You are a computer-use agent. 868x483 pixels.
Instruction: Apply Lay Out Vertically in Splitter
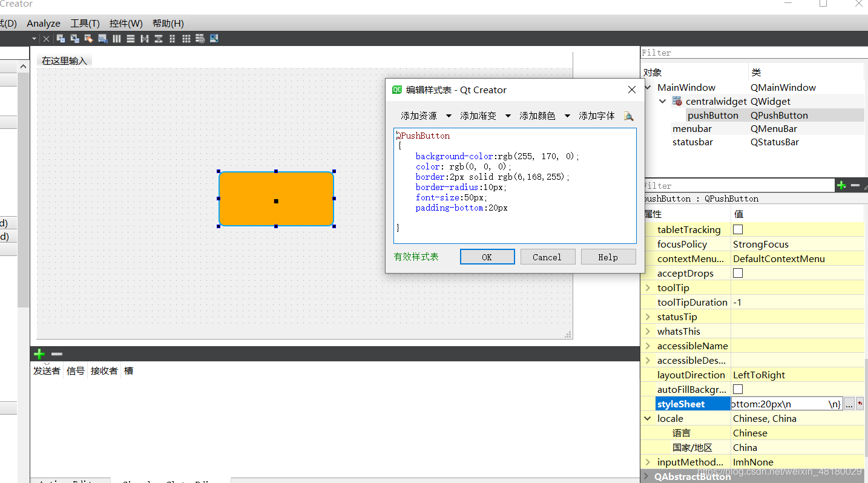(159, 39)
